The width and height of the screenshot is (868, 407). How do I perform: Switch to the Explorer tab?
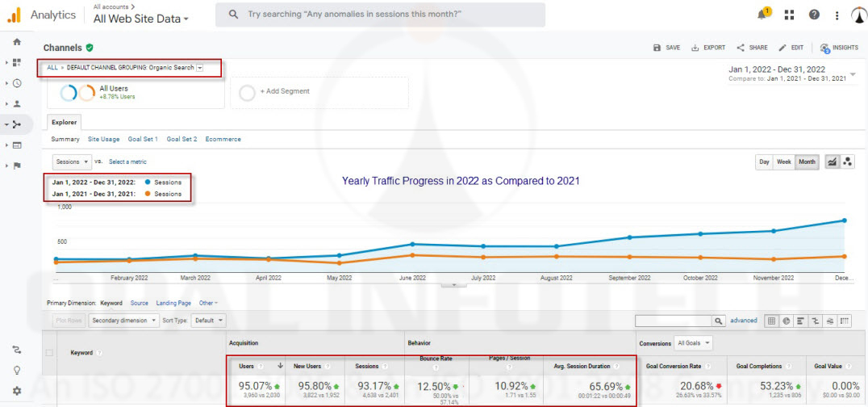click(x=65, y=122)
